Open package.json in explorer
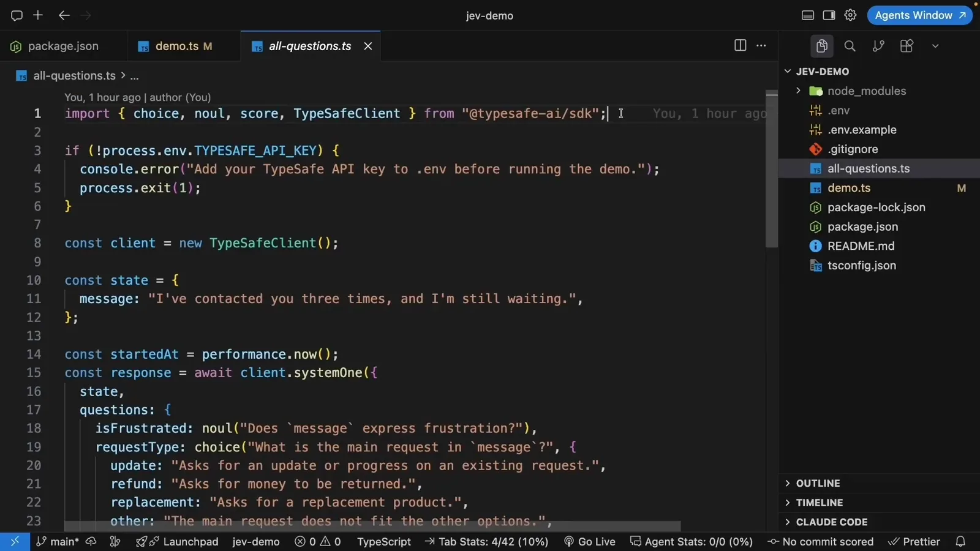Image resolution: width=980 pixels, height=551 pixels. tap(880, 227)
